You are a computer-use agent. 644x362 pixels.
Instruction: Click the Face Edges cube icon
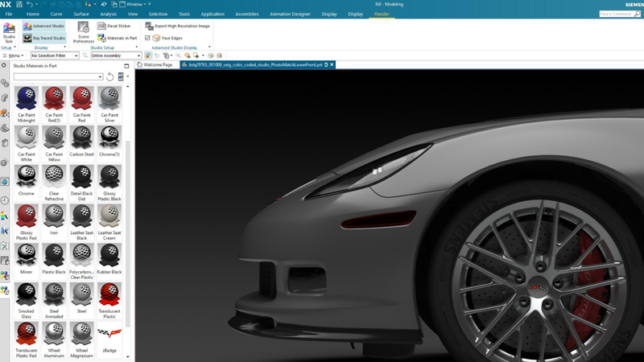[x=156, y=38]
